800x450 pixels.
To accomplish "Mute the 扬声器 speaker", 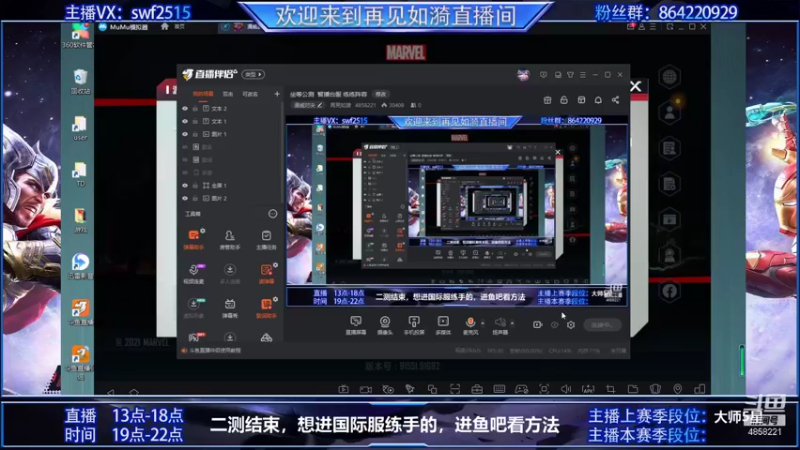I will 500,325.
